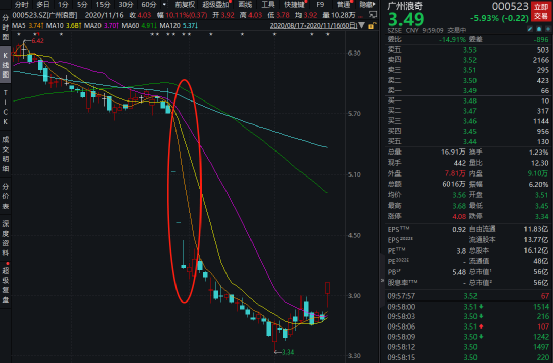Open the extra period options arrow after 60分
Viewport: 553px width, 363px height.
164,5
